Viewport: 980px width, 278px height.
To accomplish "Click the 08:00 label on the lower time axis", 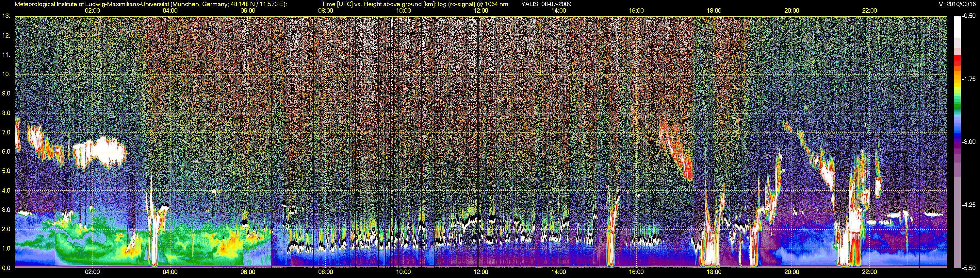I will pyautogui.click(x=326, y=272).
